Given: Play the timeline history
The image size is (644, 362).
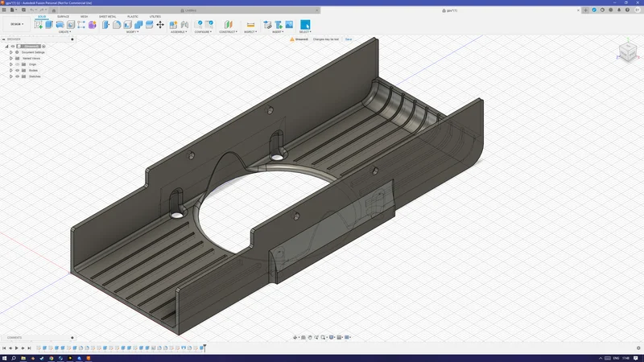Looking at the screenshot, I should pos(17,348).
